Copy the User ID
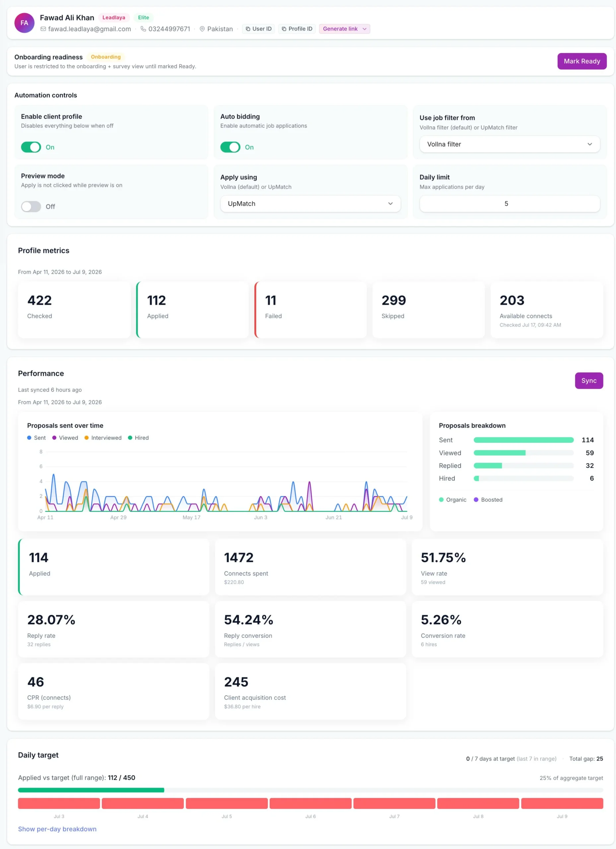 click(259, 29)
